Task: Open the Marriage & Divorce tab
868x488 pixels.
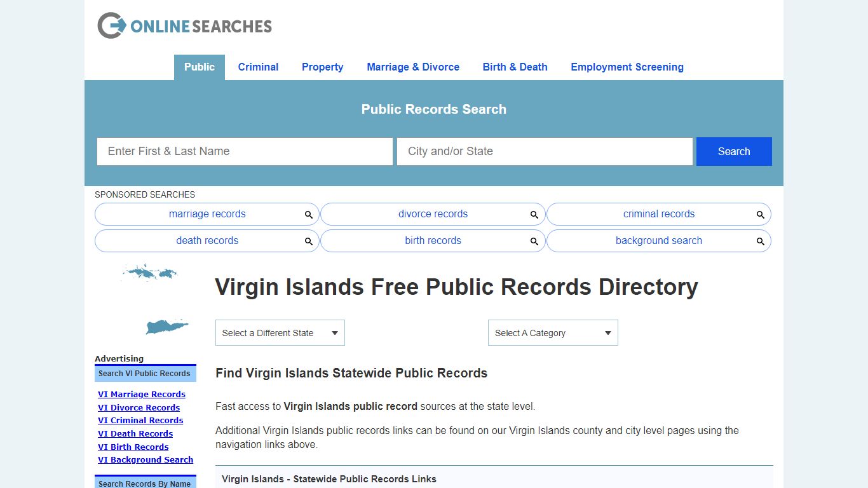Action: pos(413,67)
